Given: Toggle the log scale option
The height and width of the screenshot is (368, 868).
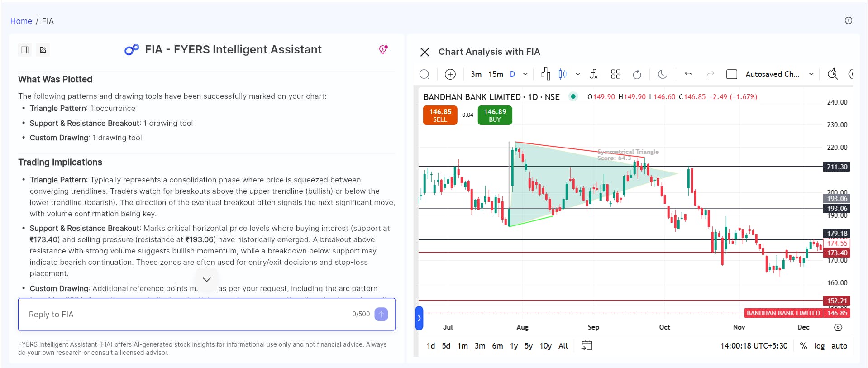Looking at the screenshot, I should point(819,346).
